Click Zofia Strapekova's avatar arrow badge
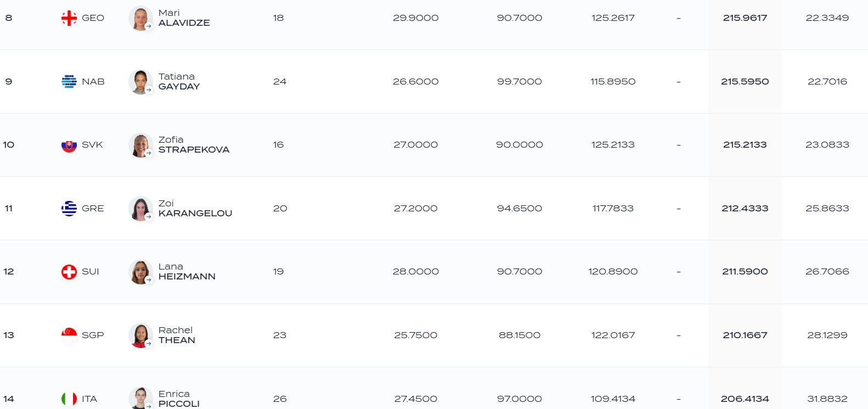 tap(149, 153)
